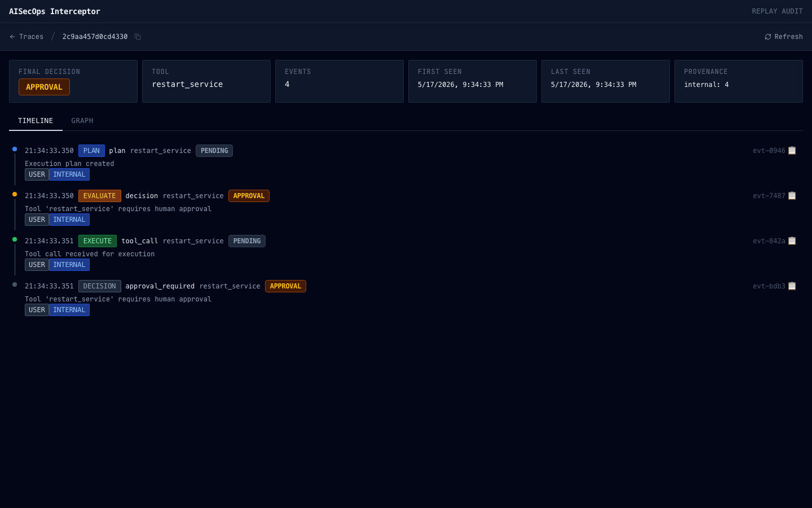Click timestamp 21:34:33.351 on the EXECUTE row
The height and width of the screenshot is (508, 812).
[x=49, y=241]
